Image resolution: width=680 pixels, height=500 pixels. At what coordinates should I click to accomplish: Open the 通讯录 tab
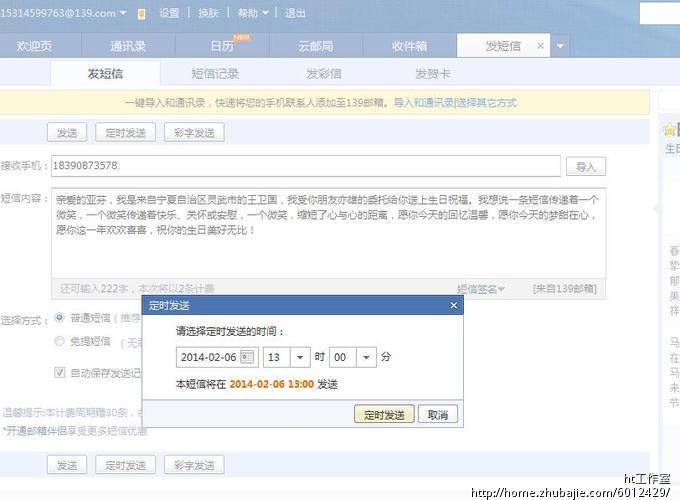pyautogui.click(x=128, y=46)
